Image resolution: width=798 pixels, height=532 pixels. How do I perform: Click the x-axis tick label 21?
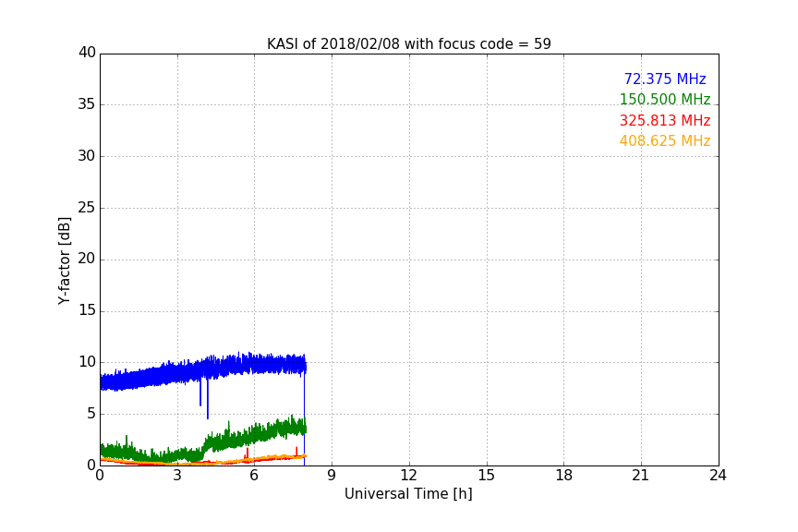tap(641, 476)
